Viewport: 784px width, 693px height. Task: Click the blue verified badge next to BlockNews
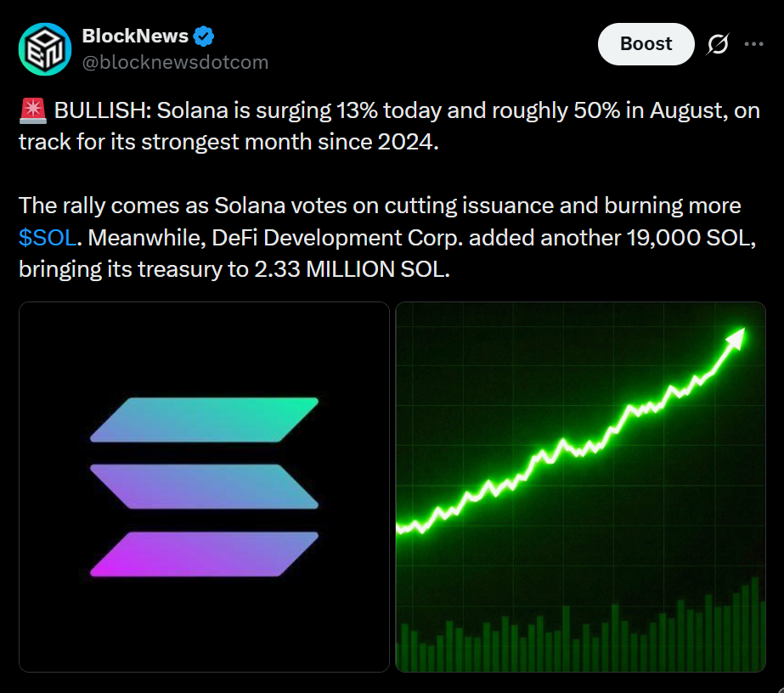coord(204,36)
